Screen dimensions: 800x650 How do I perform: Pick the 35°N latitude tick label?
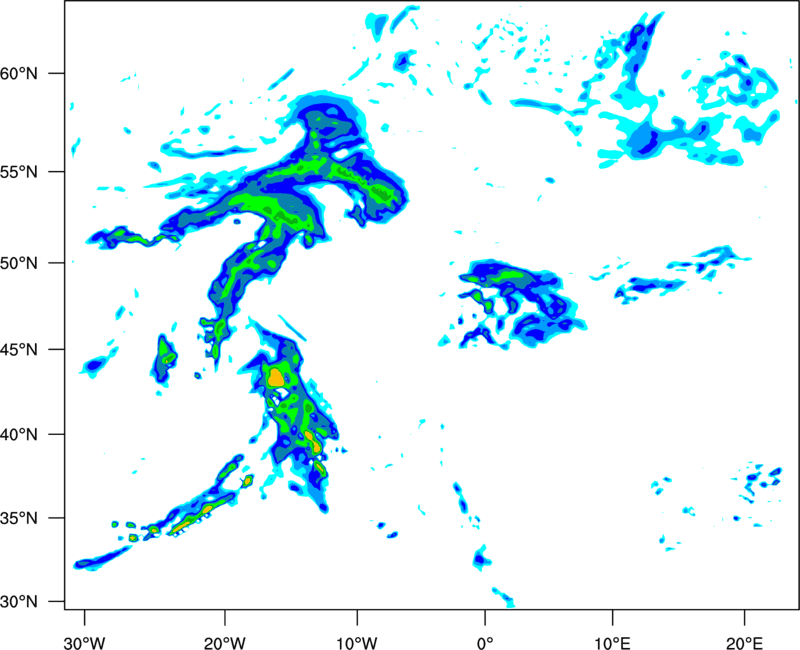19,518
